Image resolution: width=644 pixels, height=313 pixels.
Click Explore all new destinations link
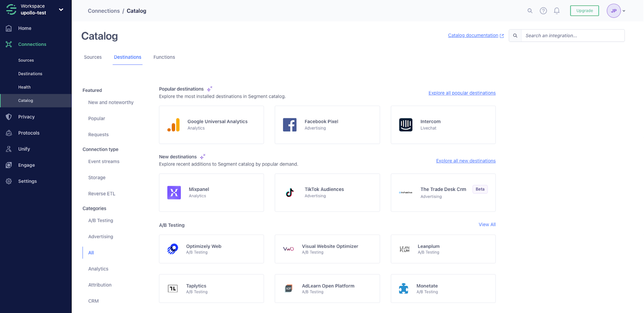click(x=466, y=161)
